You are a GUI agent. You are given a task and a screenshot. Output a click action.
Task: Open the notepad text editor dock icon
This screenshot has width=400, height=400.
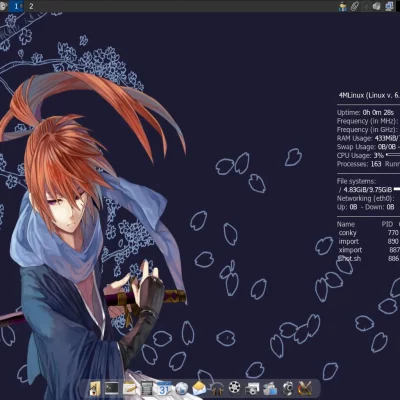[129, 388]
